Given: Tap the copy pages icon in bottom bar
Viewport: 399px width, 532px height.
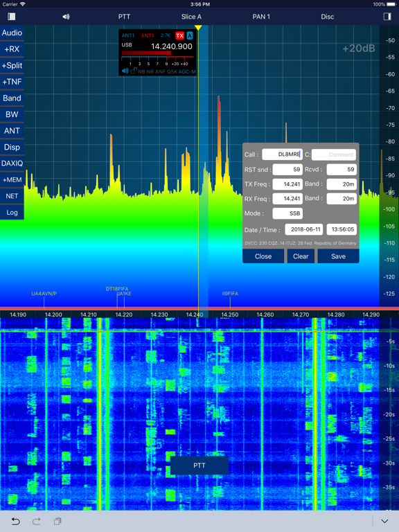Looking at the screenshot, I should coord(57,521).
